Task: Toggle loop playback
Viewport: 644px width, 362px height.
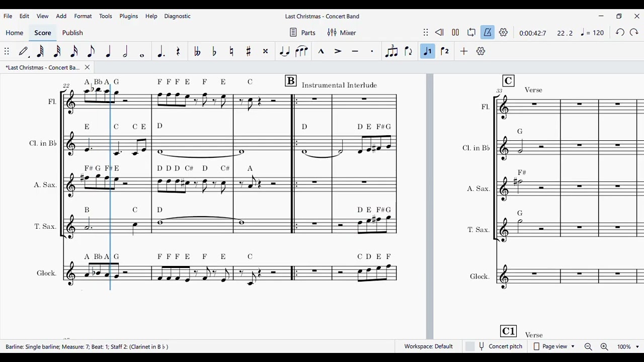Action: [x=471, y=33]
